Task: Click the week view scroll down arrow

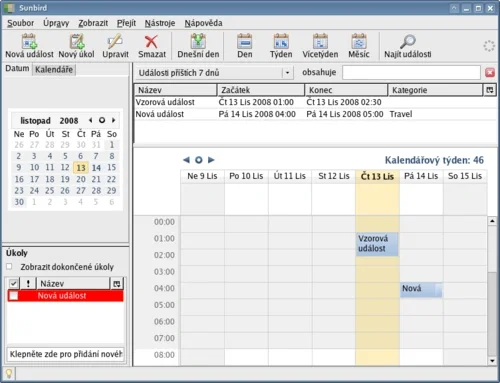Action: click(x=492, y=360)
